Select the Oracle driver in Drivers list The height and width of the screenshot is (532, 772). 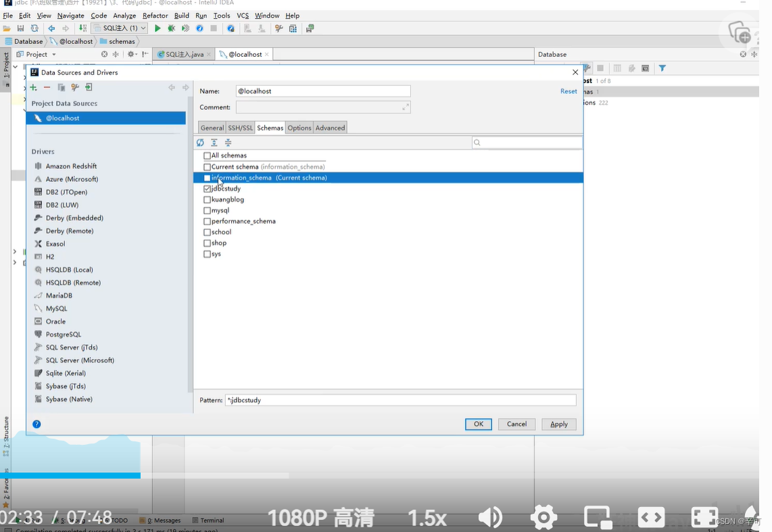click(55, 321)
